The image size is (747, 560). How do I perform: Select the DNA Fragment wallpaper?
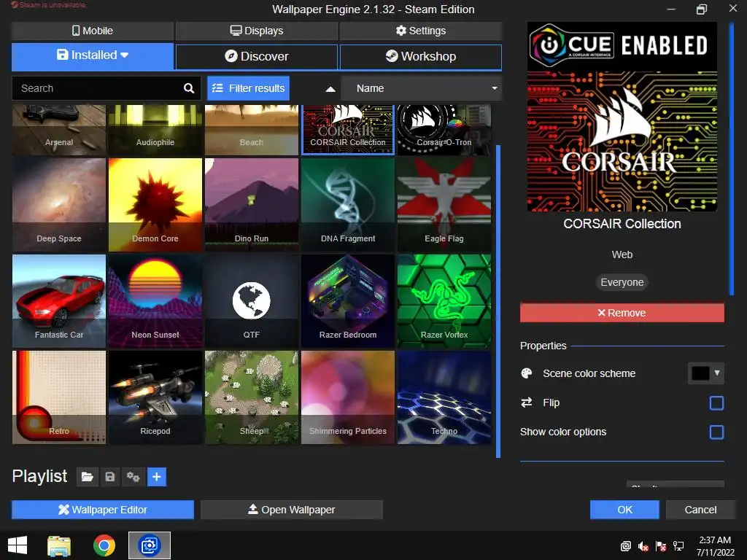click(x=348, y=205)
